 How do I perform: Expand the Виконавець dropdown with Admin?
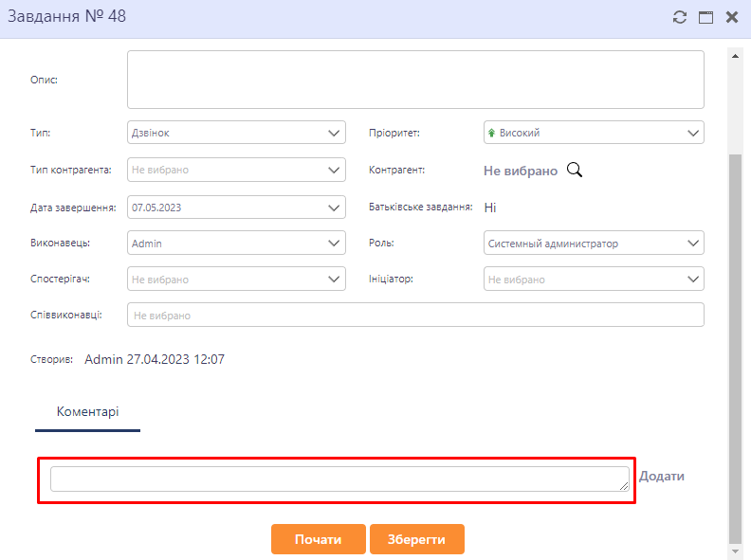tap(236, 244)
